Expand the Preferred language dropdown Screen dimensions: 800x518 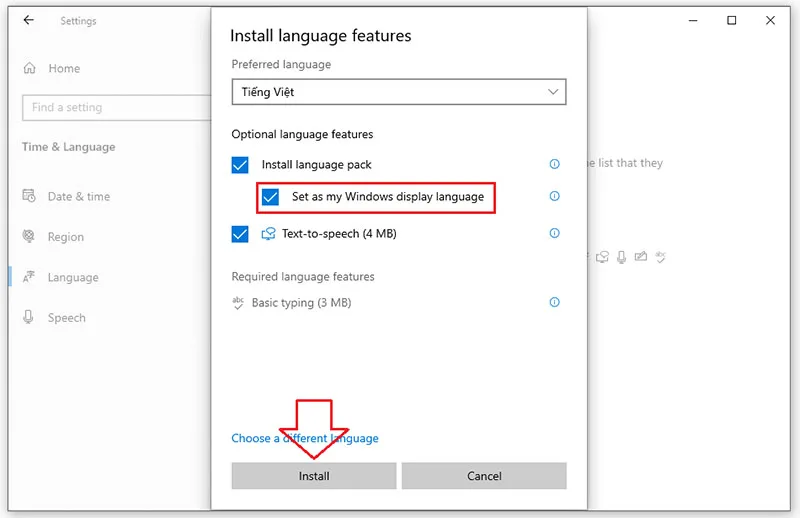coord(398,92)
